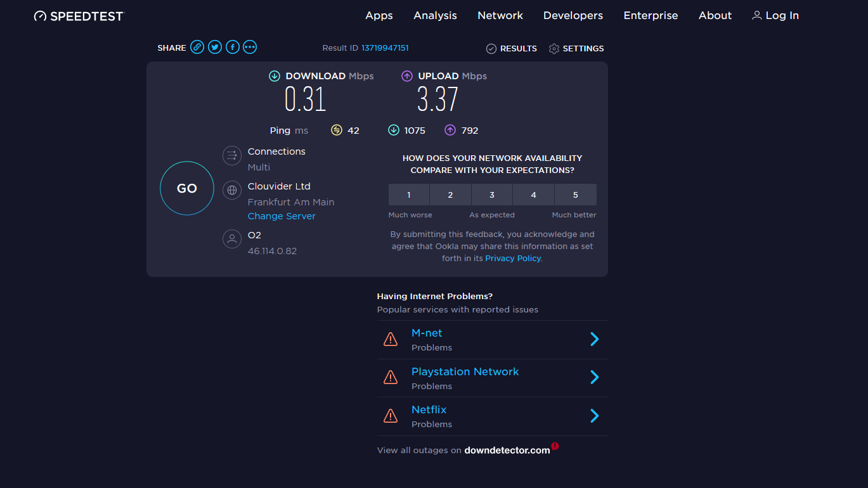
Task: Expand the Netflix problems chevron
Action: (x=595, y=416)
